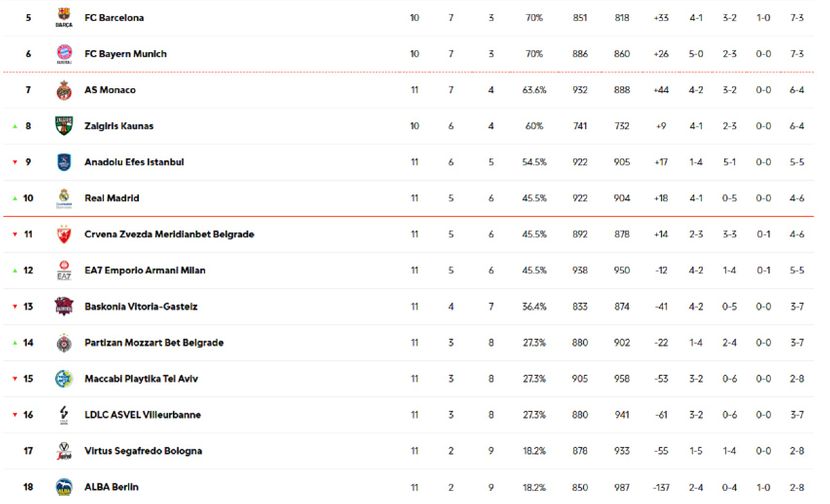Screen dimensions: 830x504
Task: Click the AS Monaco team logo
Action: coord(64,90)
